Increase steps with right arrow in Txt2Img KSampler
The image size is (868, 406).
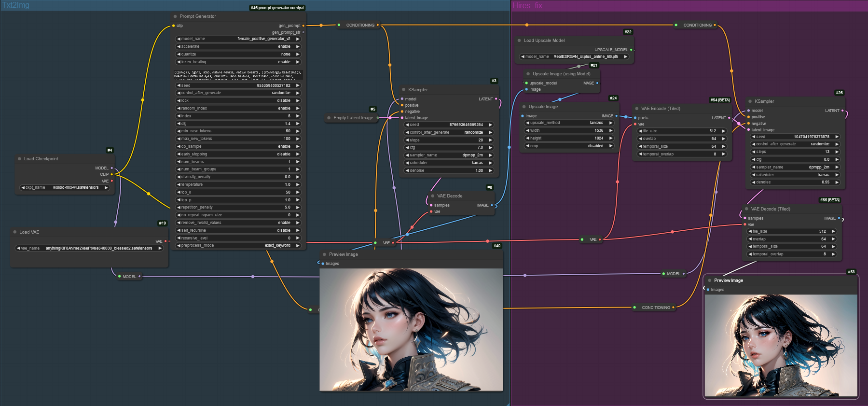[491, 140]
